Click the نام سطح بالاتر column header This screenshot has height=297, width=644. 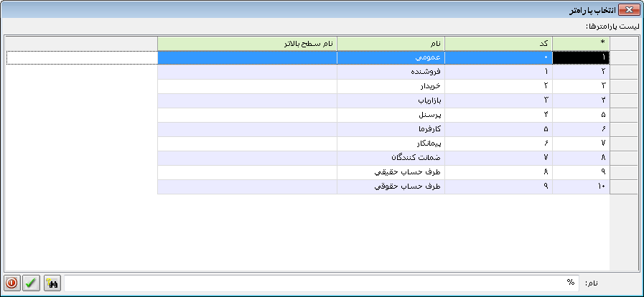(x=247, y=43)
